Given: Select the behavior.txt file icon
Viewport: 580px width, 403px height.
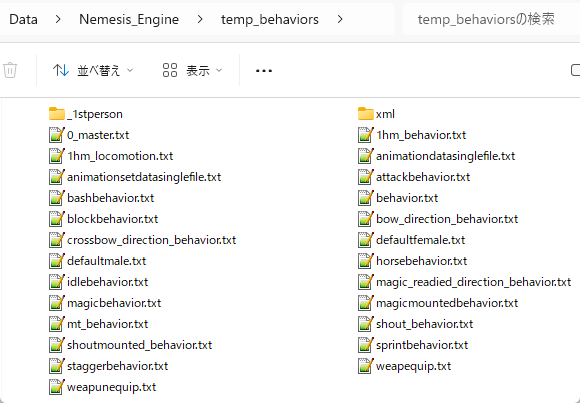Looking at the screenshot, I should [365, 198].
